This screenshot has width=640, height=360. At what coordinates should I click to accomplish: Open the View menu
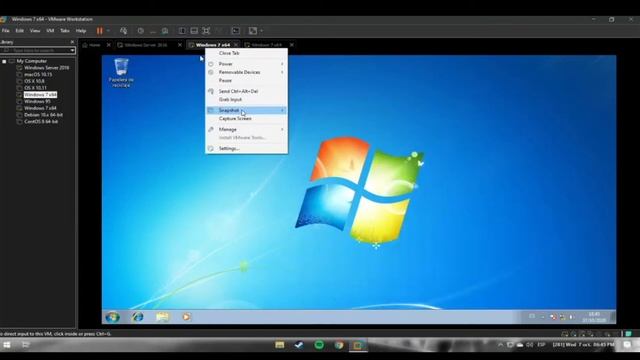click(35, 31)
